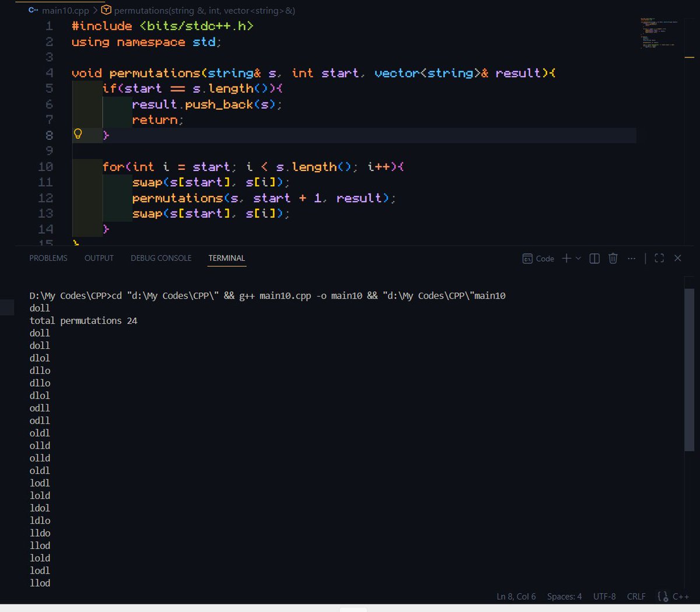The height and width of the screenshot is (612, 700).
Task: Click 'using namespace std;' line
Action: 146,42
